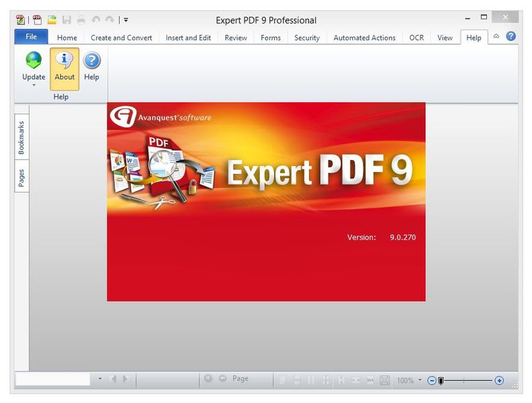This screenshot has height=403, width=532.
Task: Adjust the zoom slider handle
Action: pos(441,381)
